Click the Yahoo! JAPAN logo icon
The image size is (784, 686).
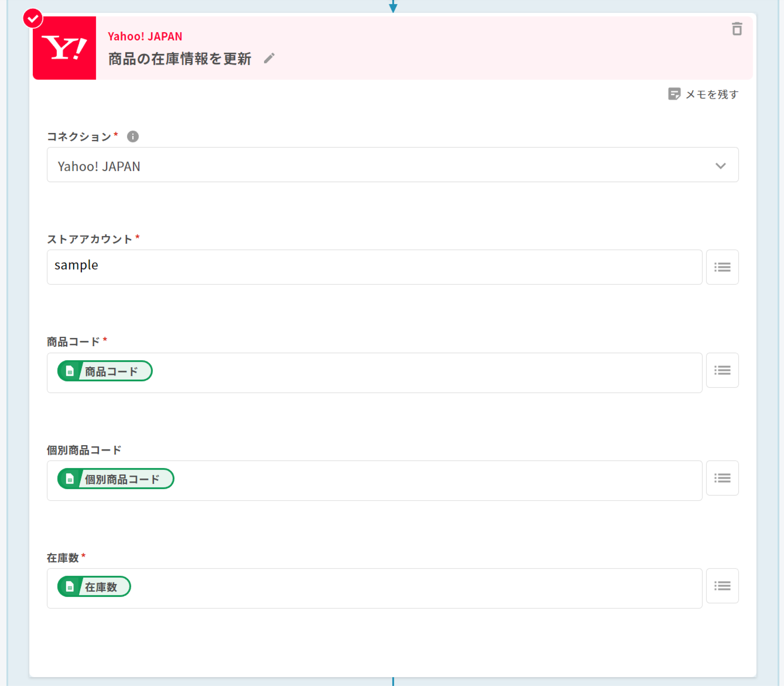click(64, 48)
